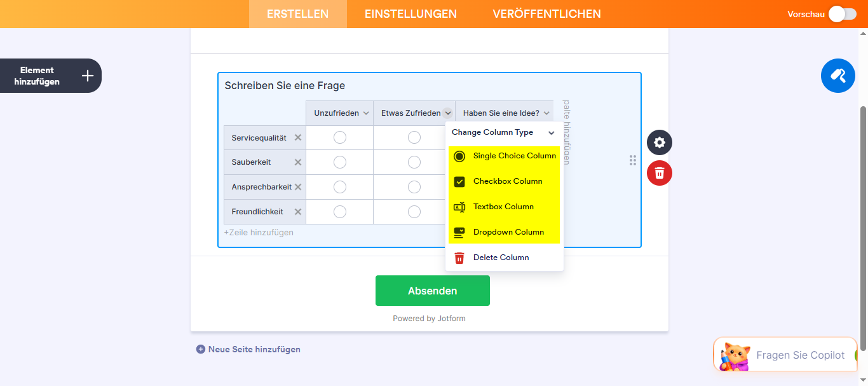Screen dimensions: 868x386
Task: Open the form designer paint roller
Action: [x=837, y=76]
